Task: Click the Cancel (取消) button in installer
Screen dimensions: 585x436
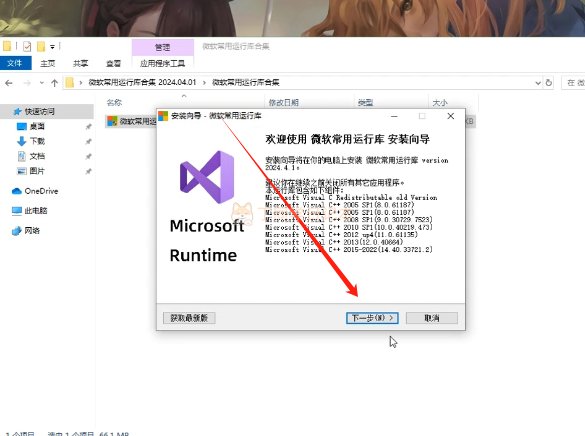Action: pyautogui.click(x=432, y=318)
